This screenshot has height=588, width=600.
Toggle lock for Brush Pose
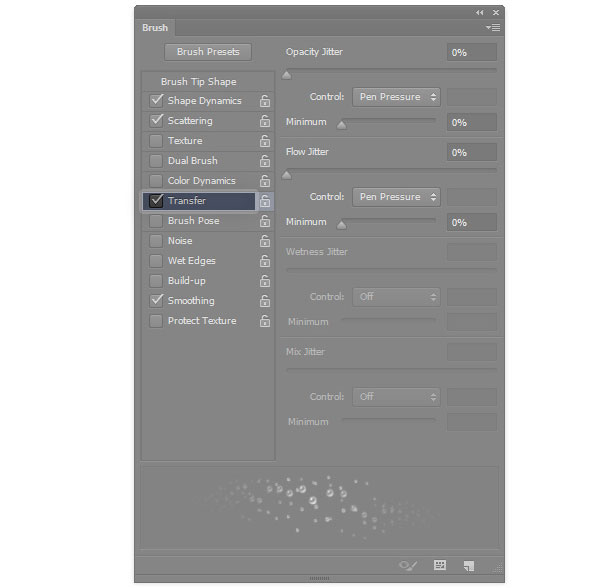[265, 221]
